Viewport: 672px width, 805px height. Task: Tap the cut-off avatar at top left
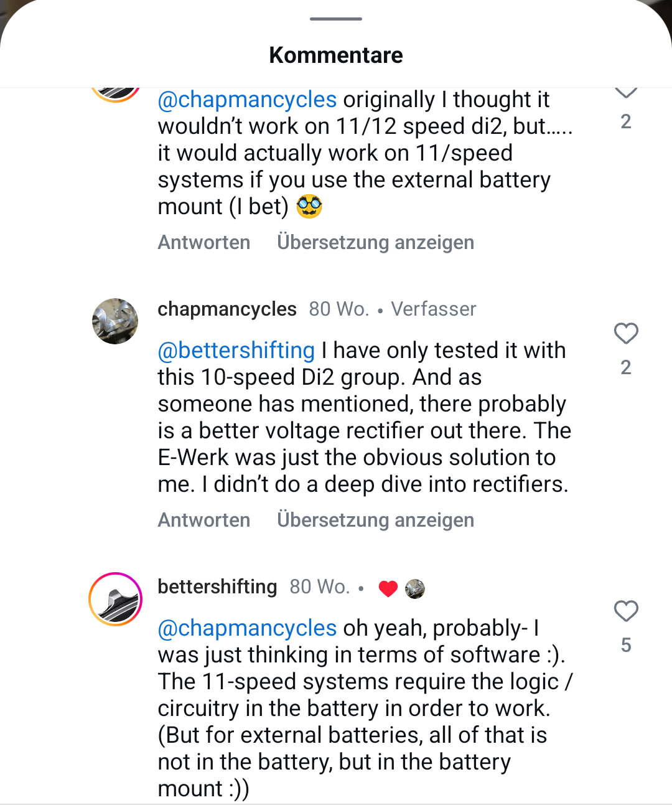[115, 92]
